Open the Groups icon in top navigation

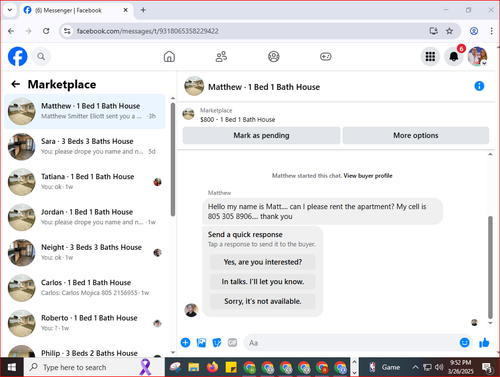pyautogui.click(x=274, y=56)
